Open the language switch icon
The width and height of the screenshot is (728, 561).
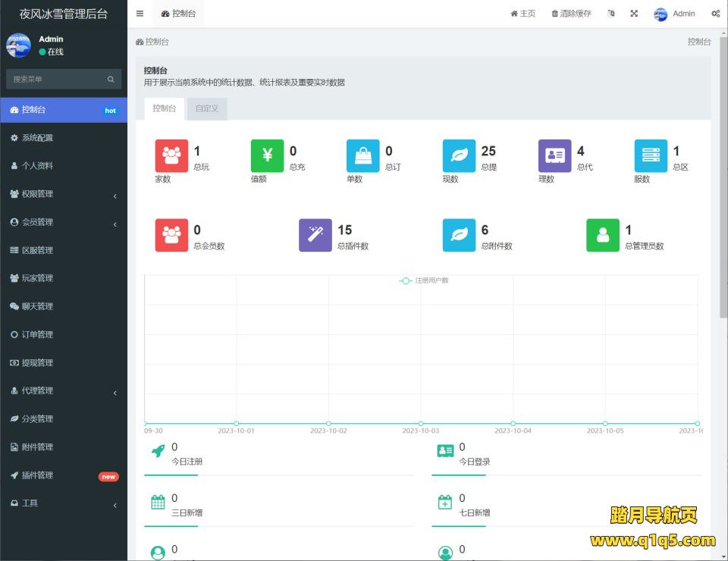click(611, 14)
